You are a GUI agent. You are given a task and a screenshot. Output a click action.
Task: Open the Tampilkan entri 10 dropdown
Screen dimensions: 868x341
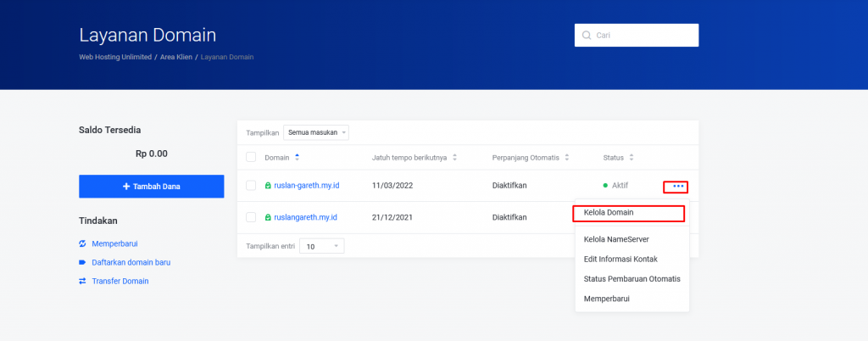[322, 246]
